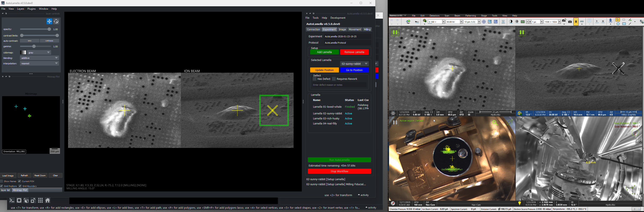Switch to the Milling tab
Viewport: 644px width, 212px height.
click(367, 29)
